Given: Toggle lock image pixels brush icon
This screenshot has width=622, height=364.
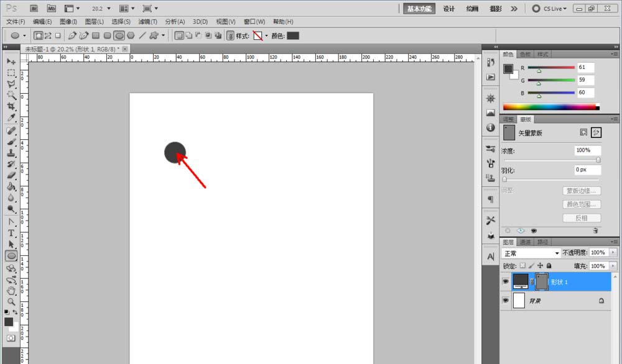Looking at the screenshot, I should tap(531, 266).
